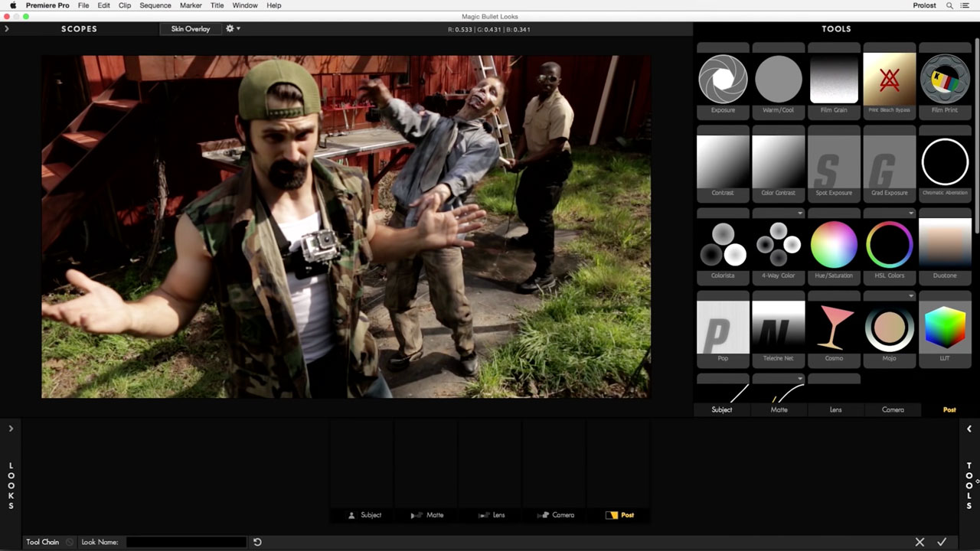This screenshot has width=980, height=551.
Task: Select Lens section in the tool chain
Action: click(491, 515)
